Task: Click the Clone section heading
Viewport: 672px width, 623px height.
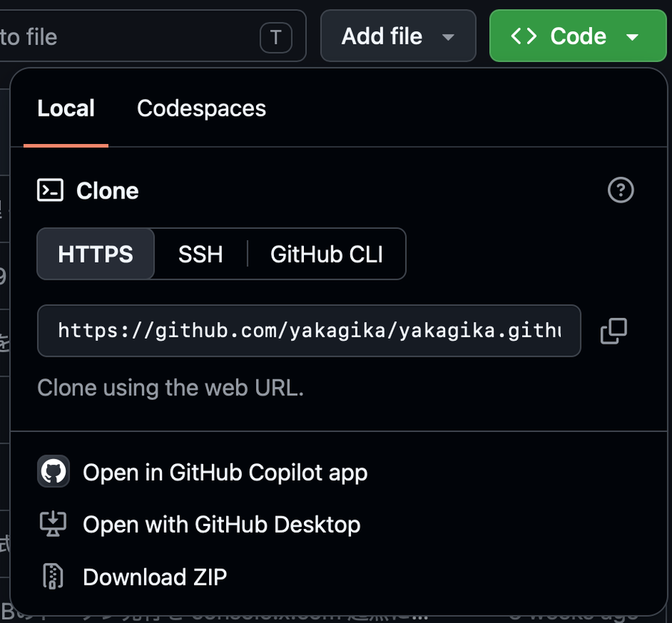Action: point(108,190)
